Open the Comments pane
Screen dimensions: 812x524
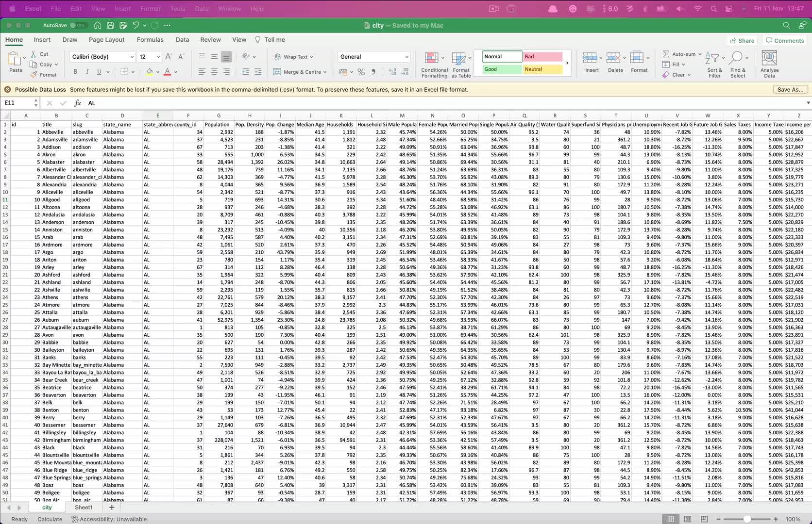[785, 41]
